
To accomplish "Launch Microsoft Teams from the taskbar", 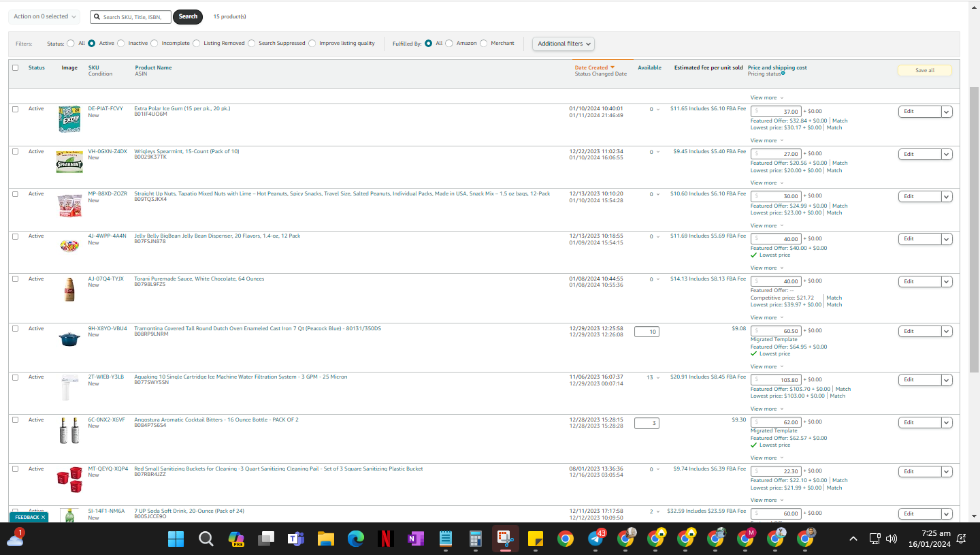I will 295,539.
